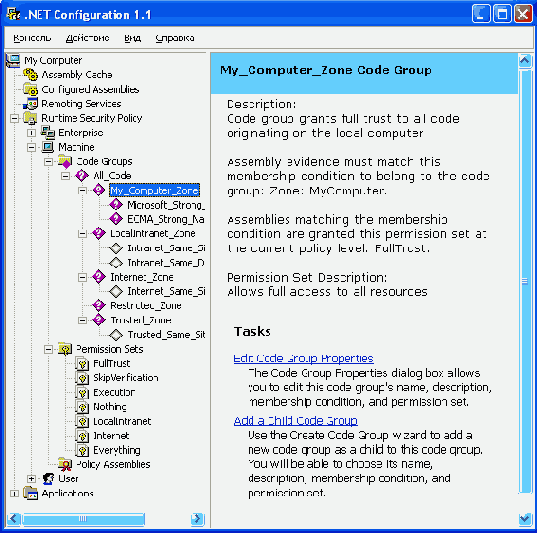Viewport: 537px width, 533px height.
Task: Click the My Computer root icon
Action: click(13, 61)
